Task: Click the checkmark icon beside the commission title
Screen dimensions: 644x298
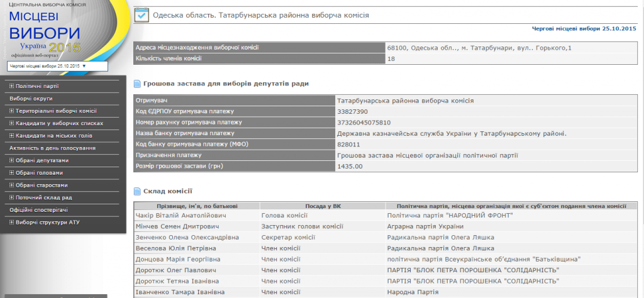Action: [x=142, y=14]
